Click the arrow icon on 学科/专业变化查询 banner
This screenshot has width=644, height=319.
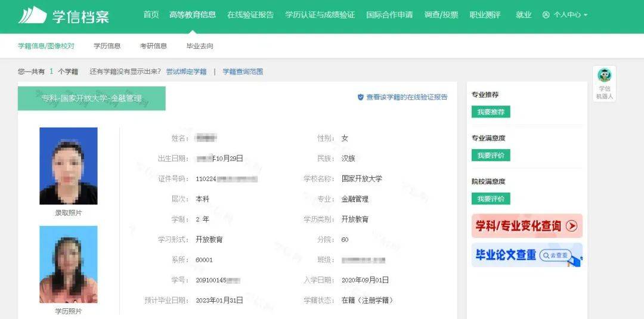[571, 226]
